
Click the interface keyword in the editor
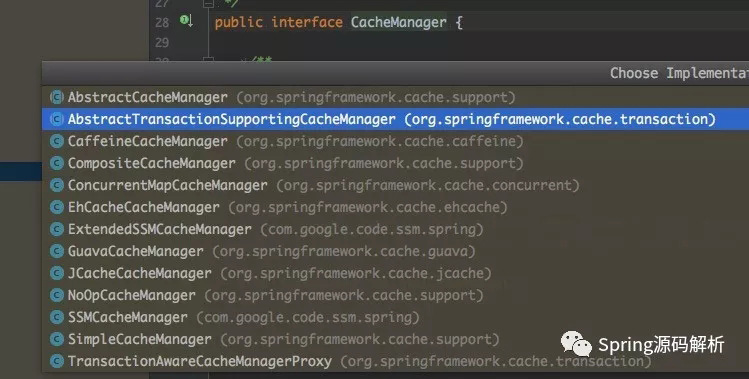click(307, 22)
